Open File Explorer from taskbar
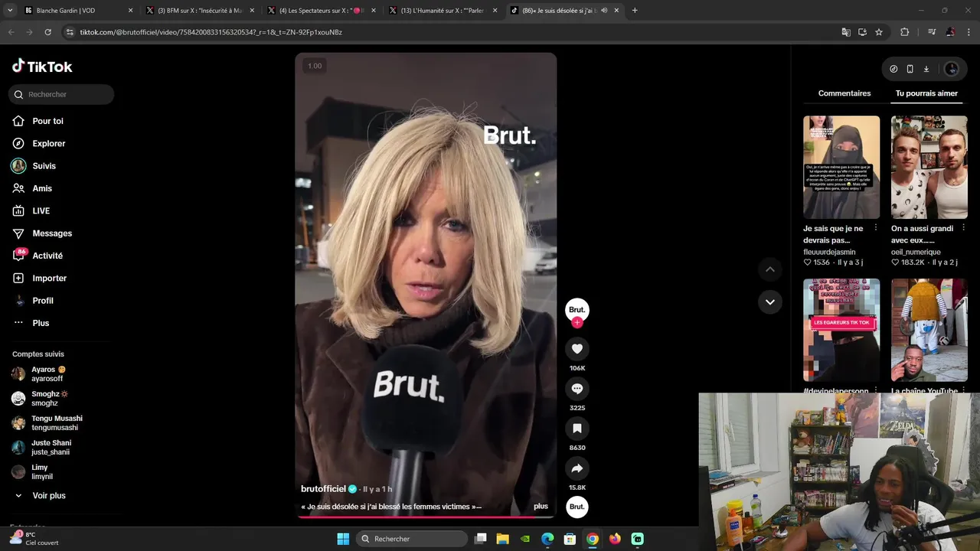The height and width of the screenshot is (551, 980). tap(502, 539)
